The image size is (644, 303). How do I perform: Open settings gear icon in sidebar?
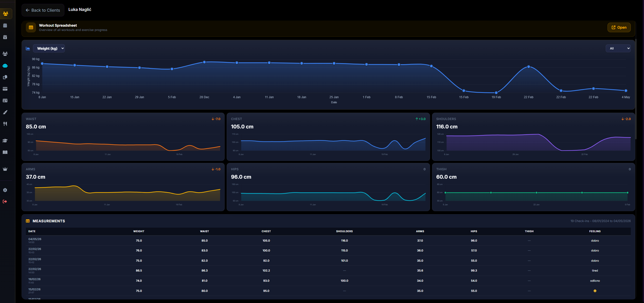tap(5, 190)
